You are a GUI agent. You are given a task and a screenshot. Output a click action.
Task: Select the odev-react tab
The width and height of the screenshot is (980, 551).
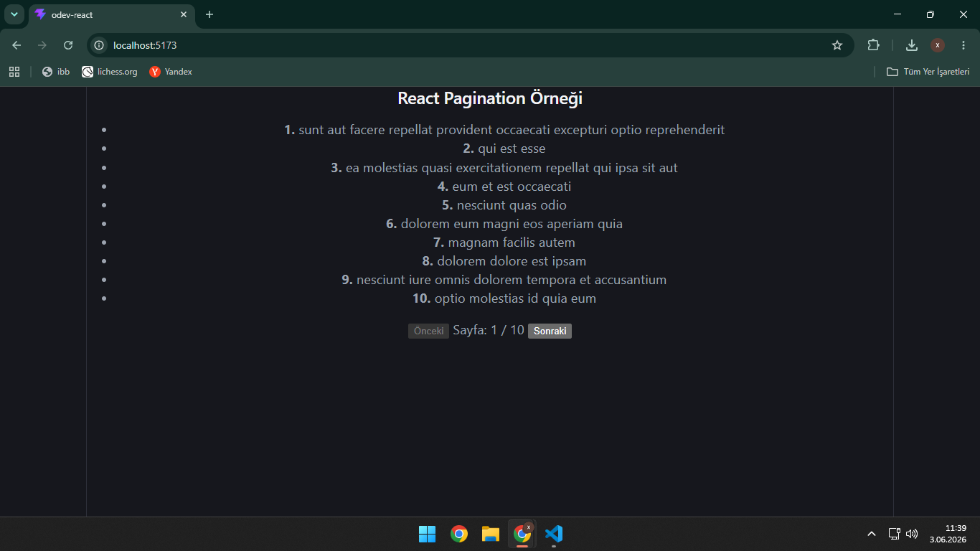111,14
